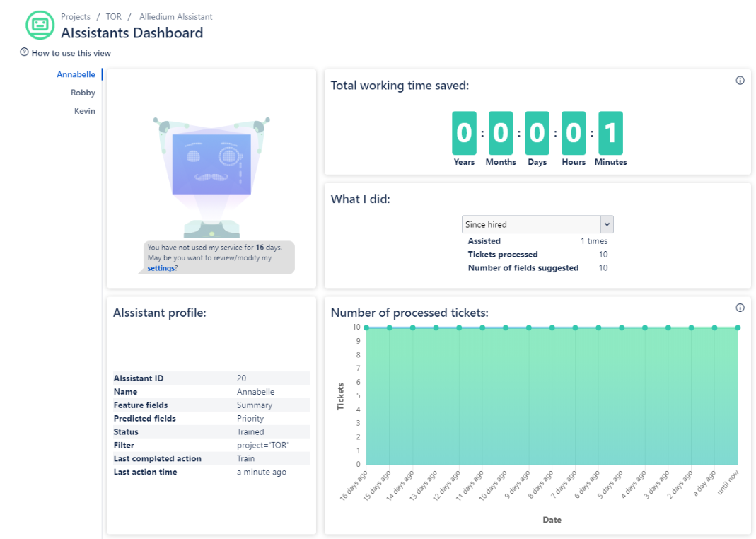Screen dimensions: 756x539
Task: Open Alliedium AIssistant breadcrumb link
Action: tap(175, 16)
